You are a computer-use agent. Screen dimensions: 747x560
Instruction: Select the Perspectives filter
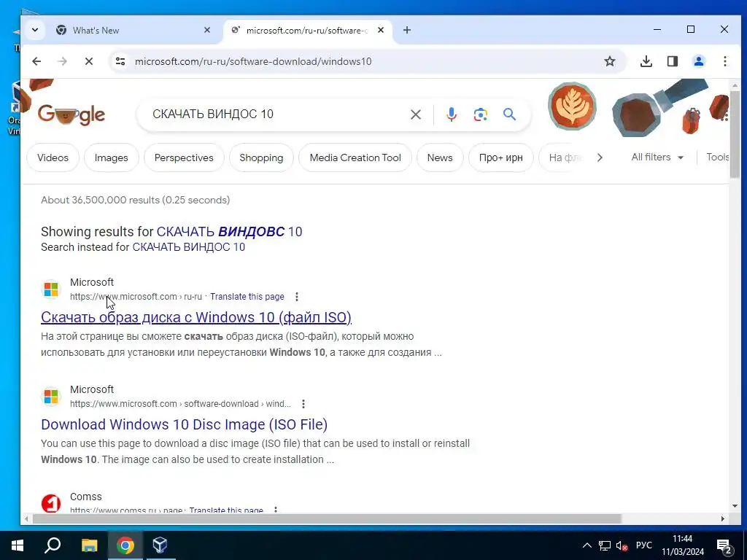point(184,157)
